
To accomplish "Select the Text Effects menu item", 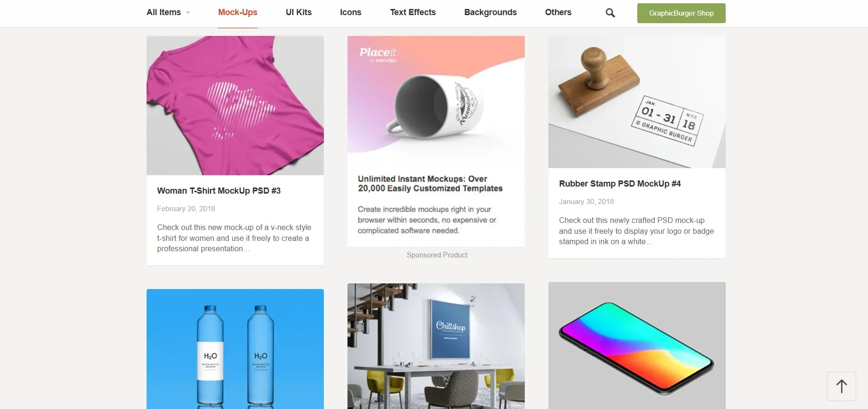I will click(413, 12).
